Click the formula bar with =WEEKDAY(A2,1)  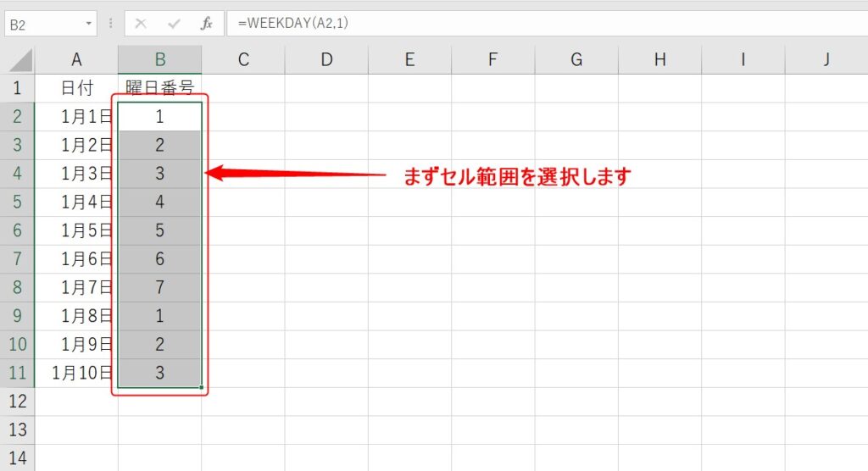547,23
